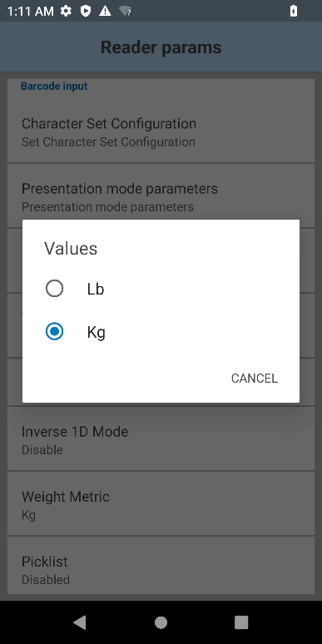322x644 pixels.
Task: Tap the Android home circle icon
Action: [x=161, y=622]
